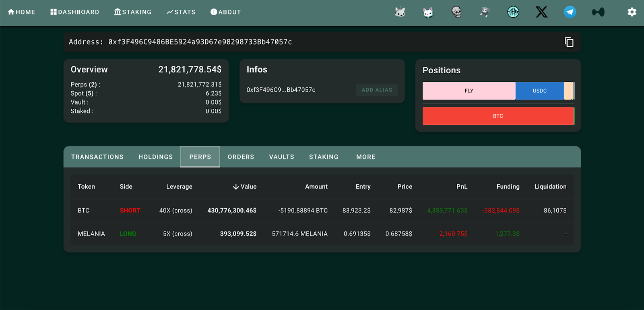Open the Telegram icon link
644x310 pixels.
570,12
